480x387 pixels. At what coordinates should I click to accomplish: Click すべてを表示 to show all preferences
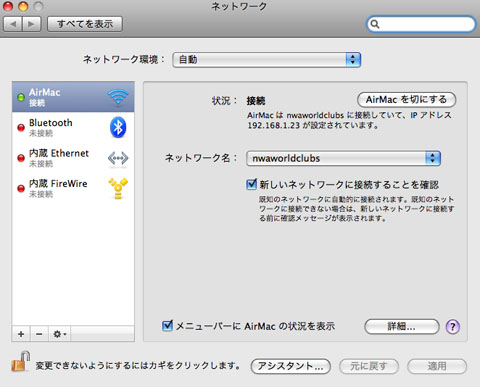(85, 24)
